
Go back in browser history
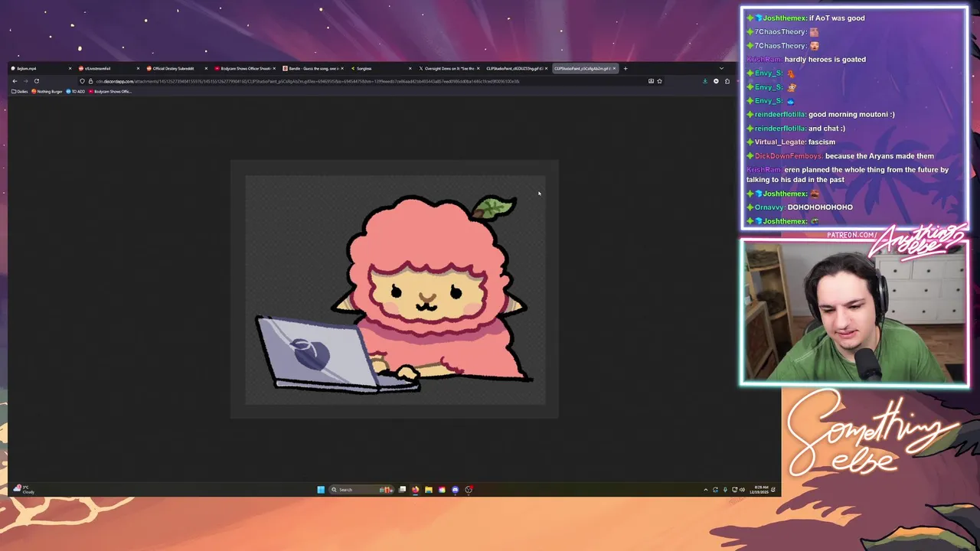[15, 81]
